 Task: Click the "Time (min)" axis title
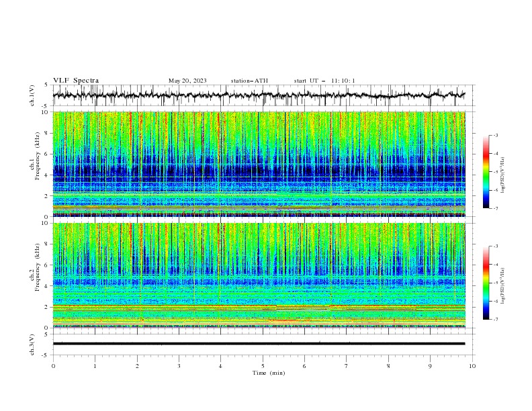point(269,373)
